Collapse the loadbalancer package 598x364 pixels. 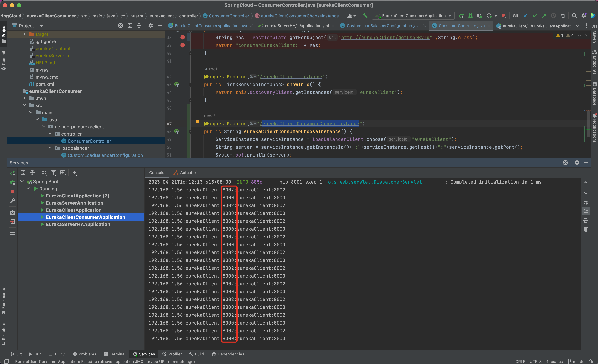50,148
